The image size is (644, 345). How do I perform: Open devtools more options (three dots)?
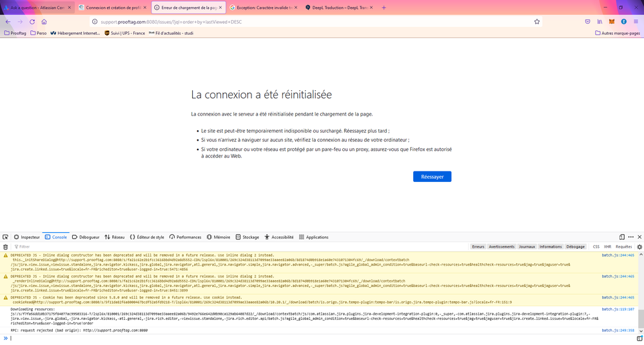pos(631,237)
